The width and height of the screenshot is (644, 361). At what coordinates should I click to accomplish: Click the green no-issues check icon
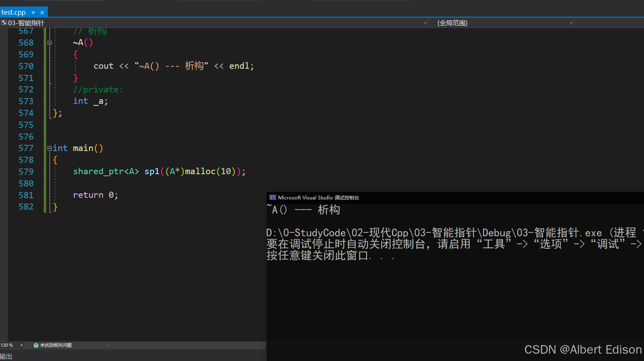(x=36, y=345)
